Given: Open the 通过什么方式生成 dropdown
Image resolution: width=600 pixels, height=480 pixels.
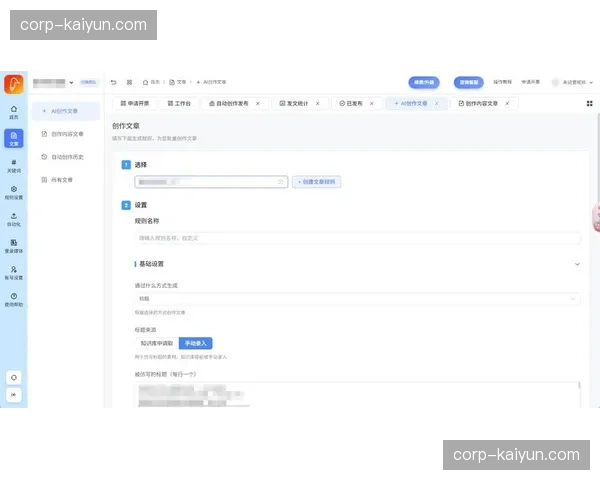Looking at the screenshot, I should [x=357, y=299].
